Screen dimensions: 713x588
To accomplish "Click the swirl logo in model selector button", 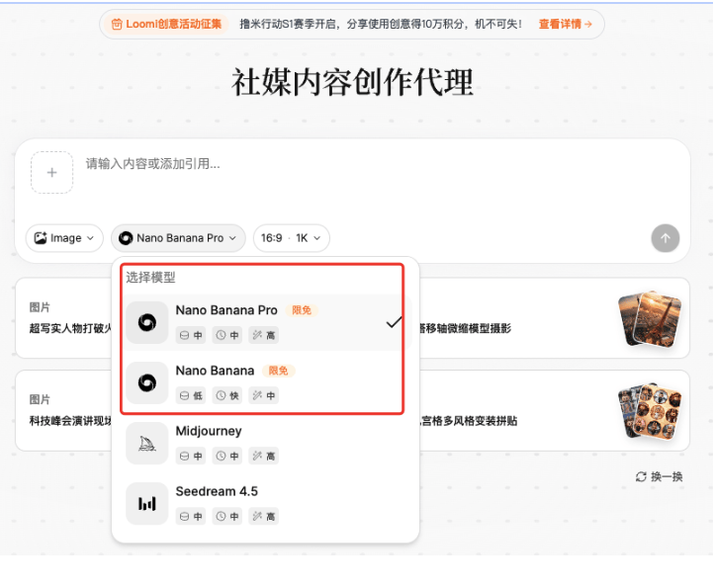I will coord(126,238).
